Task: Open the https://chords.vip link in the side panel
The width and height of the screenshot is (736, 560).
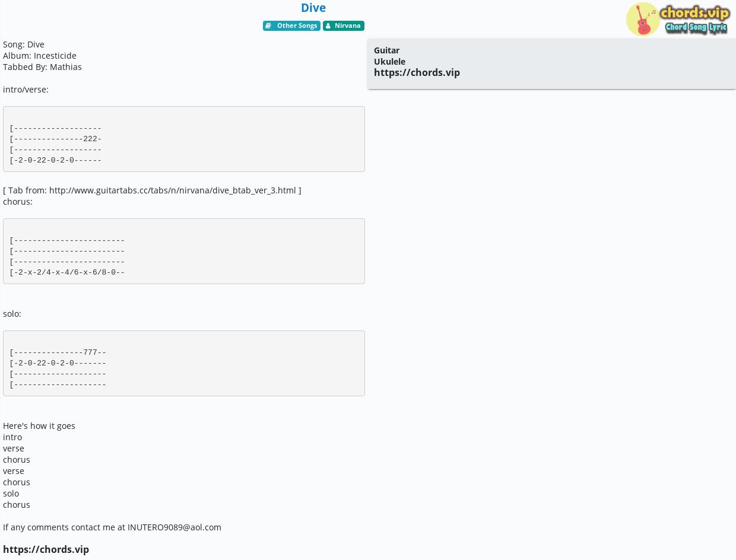Action: click(417, 72)
